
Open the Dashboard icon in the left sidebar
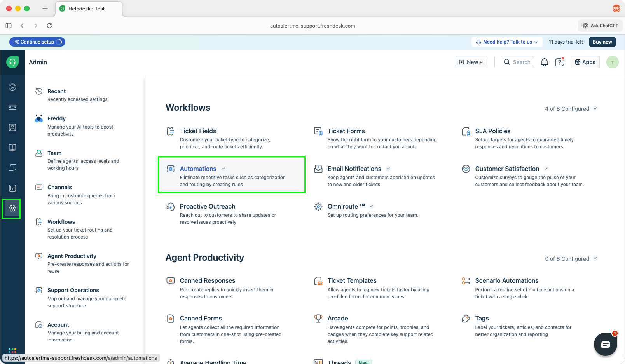click(12, 87)
